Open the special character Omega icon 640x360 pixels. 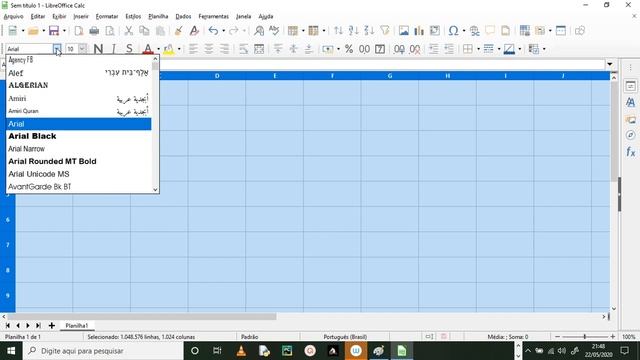453,31
